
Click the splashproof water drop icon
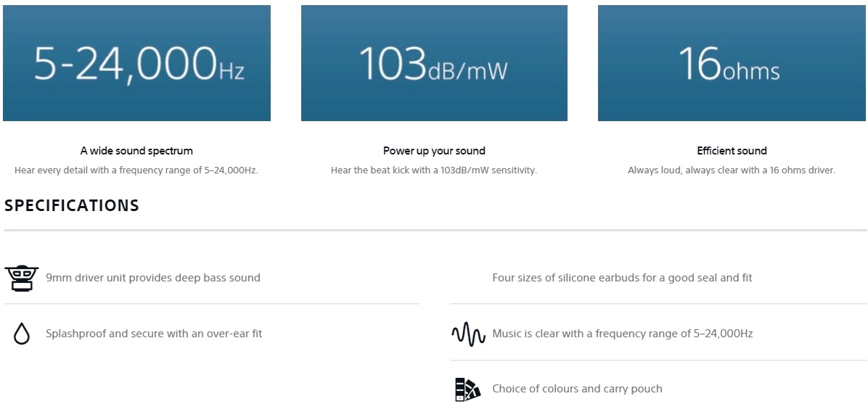(21, 334)
